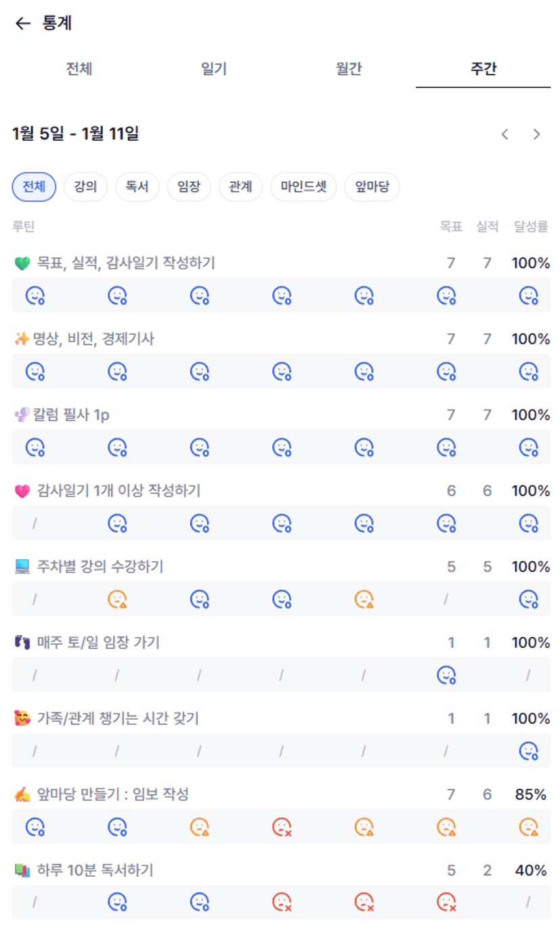Select the 마인드셋 filter chip
Viewport: 560px width, 935px height.
tap(303, 188)
